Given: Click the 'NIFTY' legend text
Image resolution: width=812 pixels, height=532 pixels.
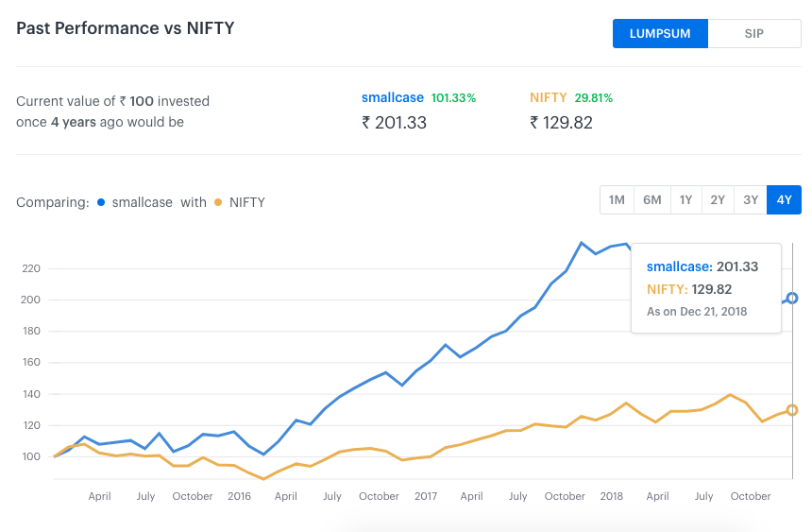Looking at the screenshot, I should pyautogui.click(x=247, y=202).
